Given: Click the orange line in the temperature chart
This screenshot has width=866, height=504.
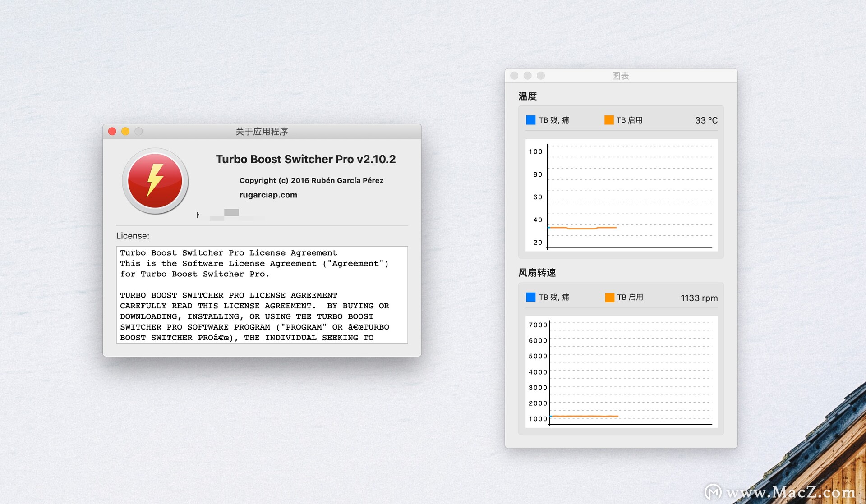Looking at the screenshot, I should pos(582,228).
